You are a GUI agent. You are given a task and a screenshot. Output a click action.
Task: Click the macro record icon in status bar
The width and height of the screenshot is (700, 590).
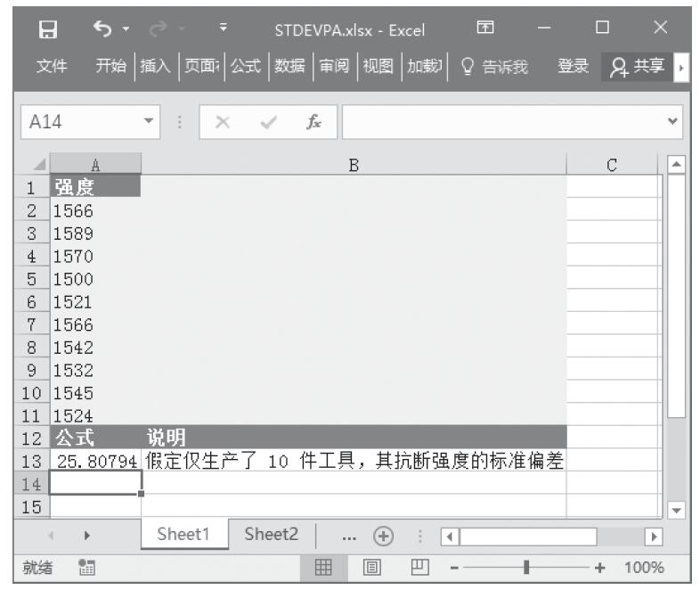pos(86,568)
